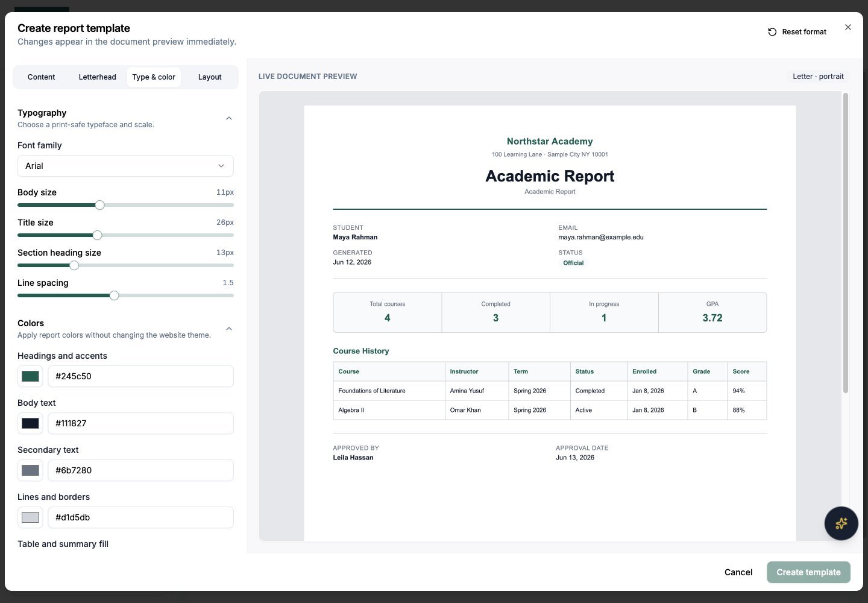Adjust the Body size slider handle
868x603 pixels.
(x=100, y=205)
